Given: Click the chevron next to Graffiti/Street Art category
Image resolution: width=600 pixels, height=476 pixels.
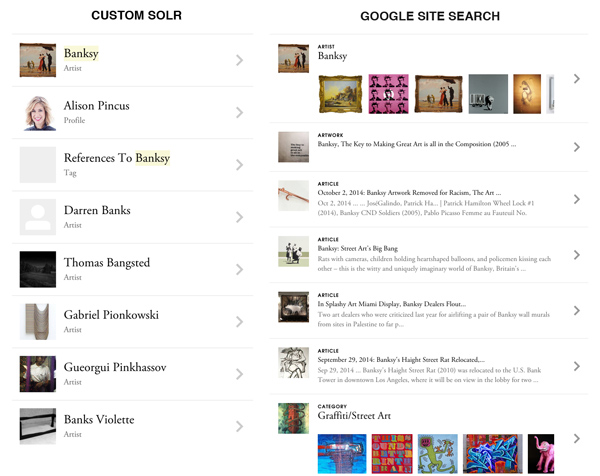Looking at the screenshot, I should (x=577, y=439).
